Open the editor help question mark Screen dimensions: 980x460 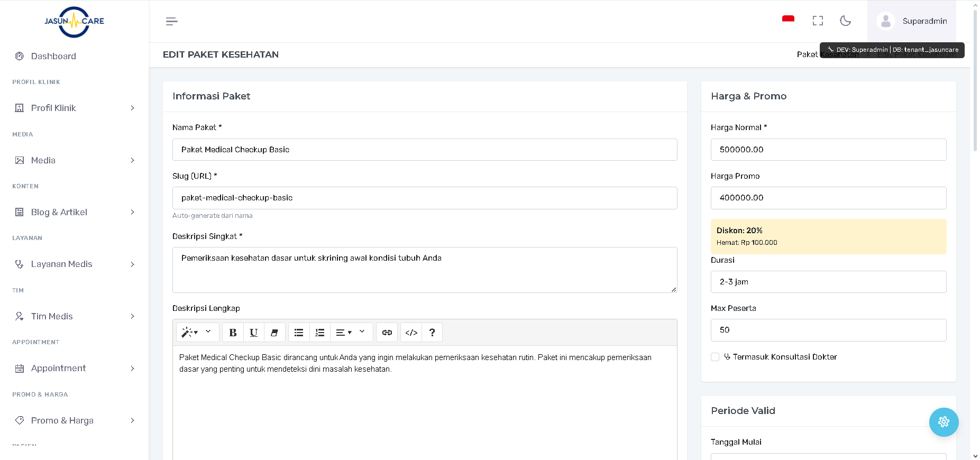pyautogui.click(x=432, y=333)
